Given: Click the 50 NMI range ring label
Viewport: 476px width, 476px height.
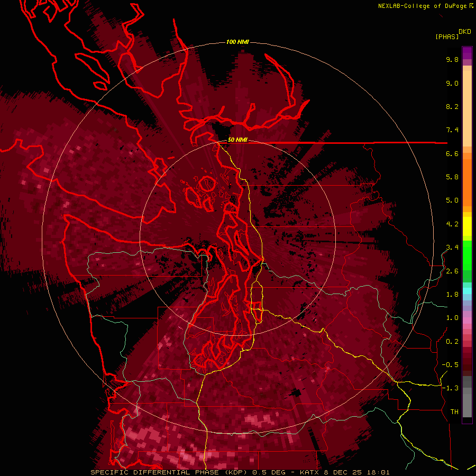Looking at the screenshot, I should click(x=237, y=140).
